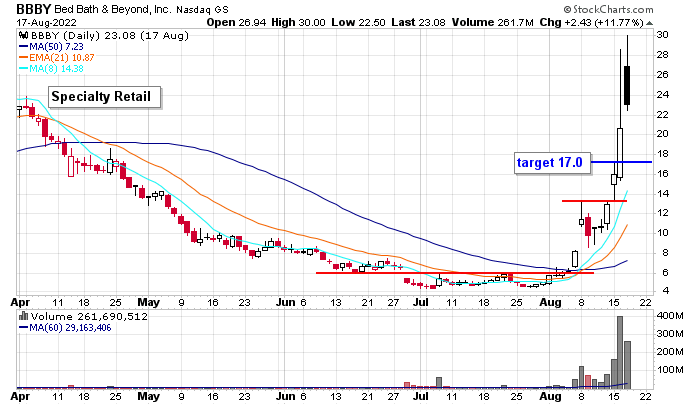Image resolution: width=700 pixels, height=405 pixels.
Task: Click the Low 22.50 value
Action: pos(358,22)
